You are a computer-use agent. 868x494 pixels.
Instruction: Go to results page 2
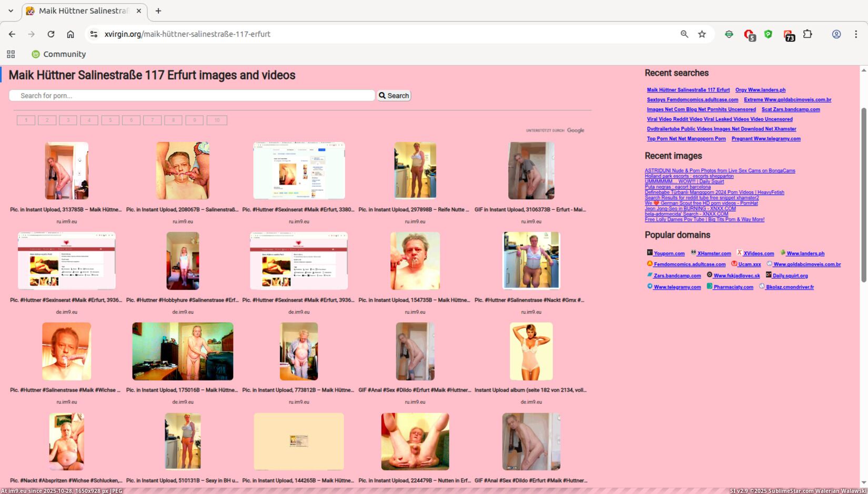47,120
